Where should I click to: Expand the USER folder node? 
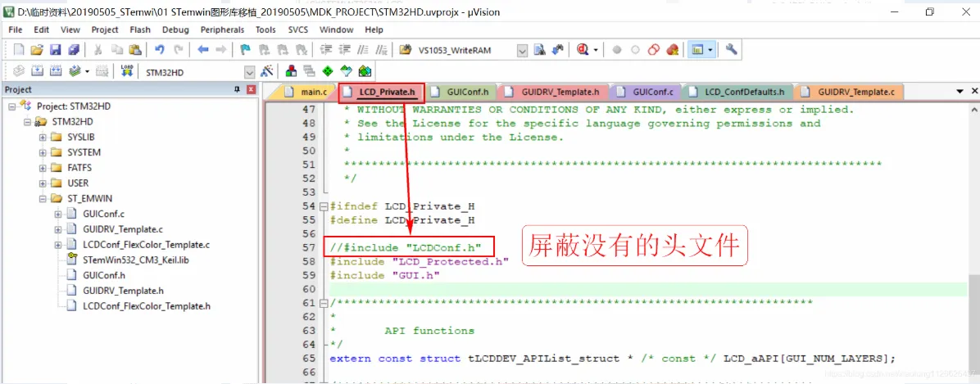pos(43,183)
